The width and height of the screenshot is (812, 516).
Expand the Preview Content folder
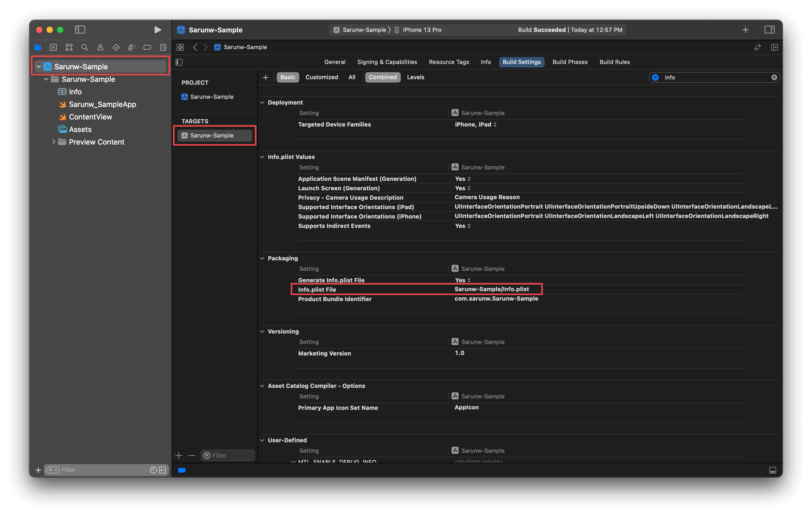pyautogui.click(x=53, y=142)
